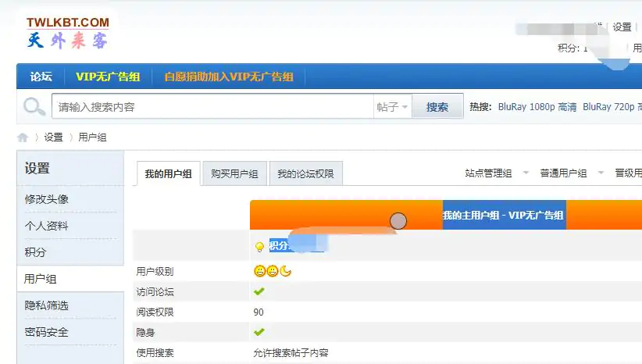This screenshot has width=642, height=364.
Task: Expand the 站点管理组 dropdown
Action: point(496,173)
